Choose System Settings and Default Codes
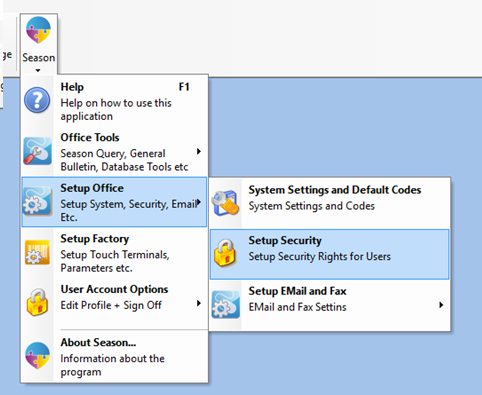This screenshot has width=482, height=395. click(x=329, y=203)
